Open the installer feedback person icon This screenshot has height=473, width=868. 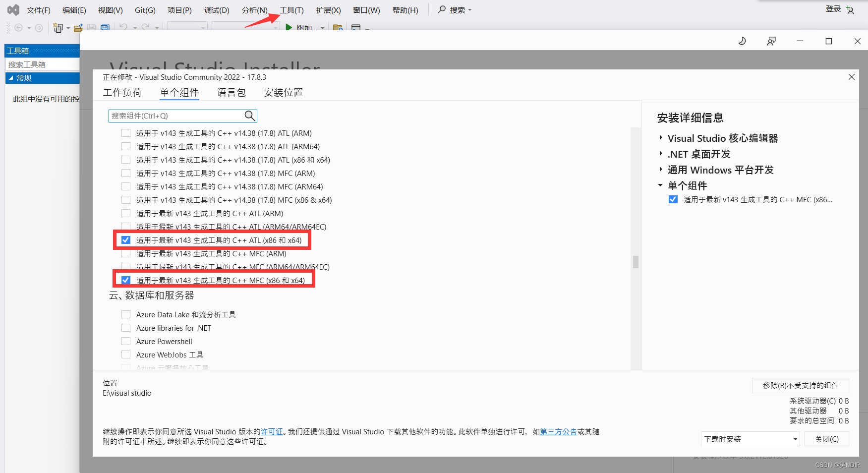coord(771,41)
